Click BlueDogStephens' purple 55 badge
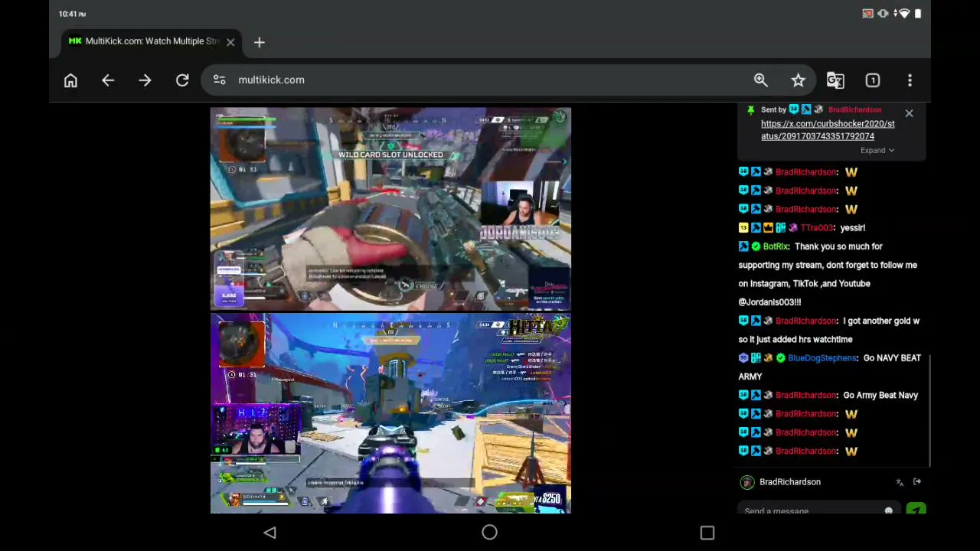Viewport: 980px width, 551px height. 743,358
